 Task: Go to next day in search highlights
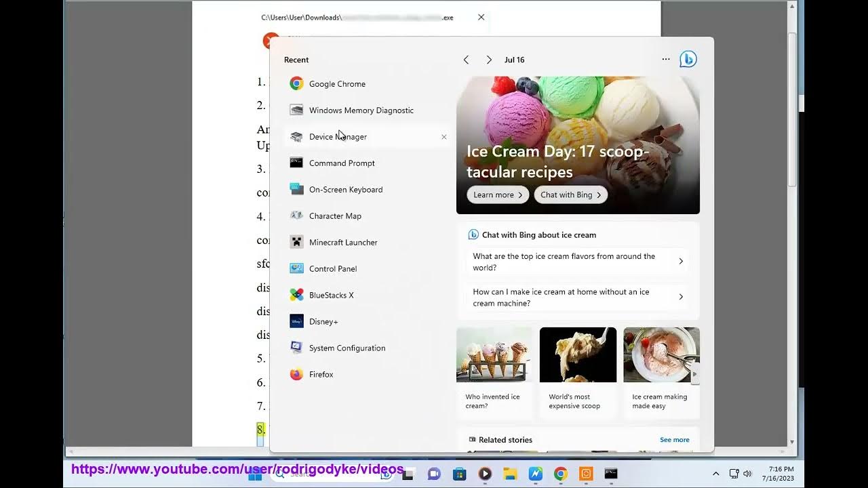(489, 60)
